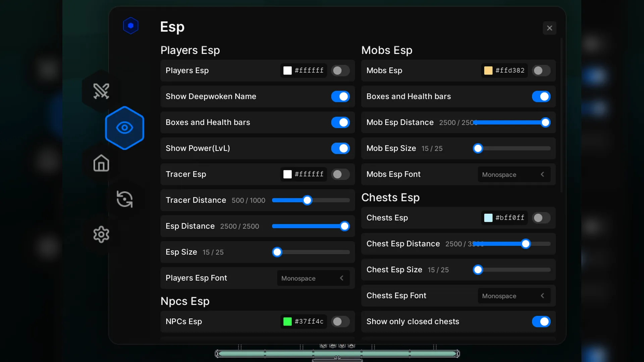The height and width of the screenshot is (362, 644).
Task: Expand the Players Esp Font dropdown
Action: point(313,278)
